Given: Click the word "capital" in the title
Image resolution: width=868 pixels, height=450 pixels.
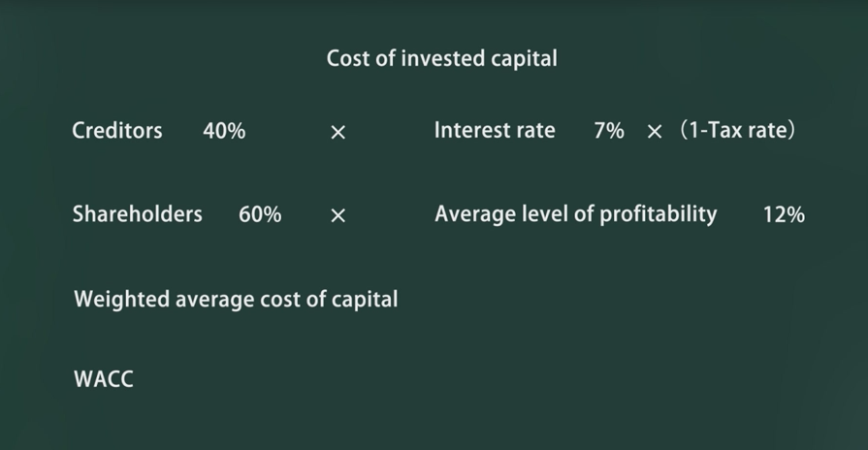Looking at the screenshot, I should coord(524,59).
